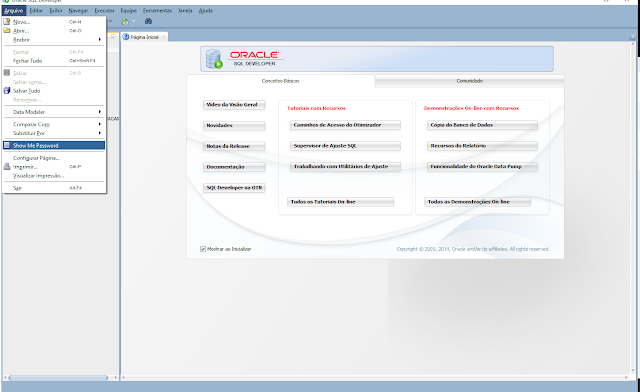The width and height of the screenshot is (640, 392).
Task: Open Cópia do Banco de Dados demo
Action: pyautogui.click(x=482, y=125)
